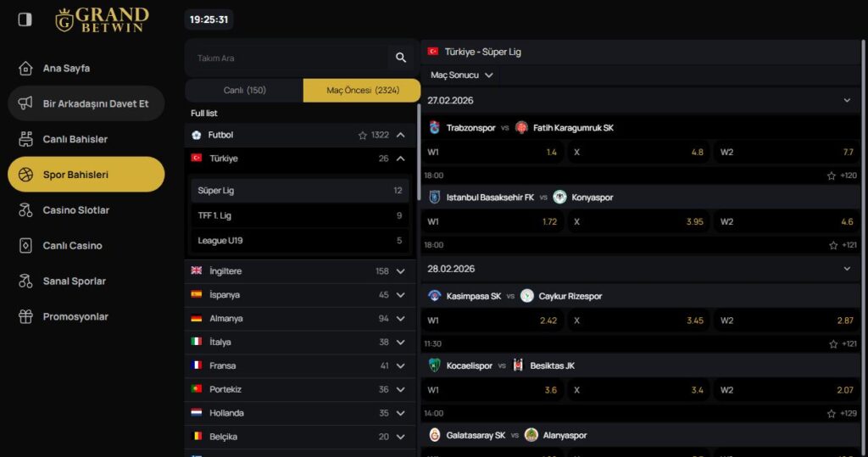Switch to the Canlı (150) tab
The width and height of the screenshot is (868, 457).
244,91
